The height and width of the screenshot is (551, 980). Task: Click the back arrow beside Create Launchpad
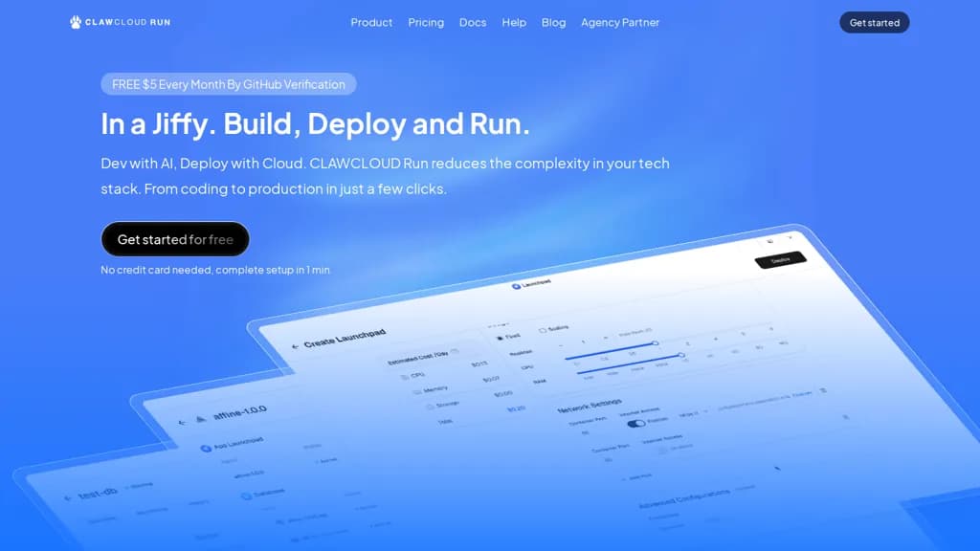pyautogui.click(x=295, y=346)
